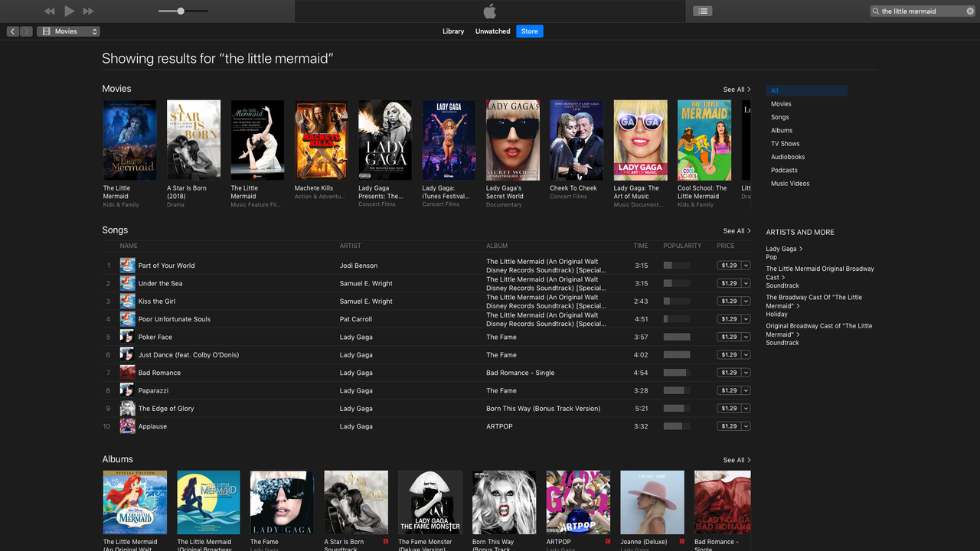The height and width of the screenshot is (551, 980).
Task: Click Bad Romance song artwork
Action: [x=128, y=373]
